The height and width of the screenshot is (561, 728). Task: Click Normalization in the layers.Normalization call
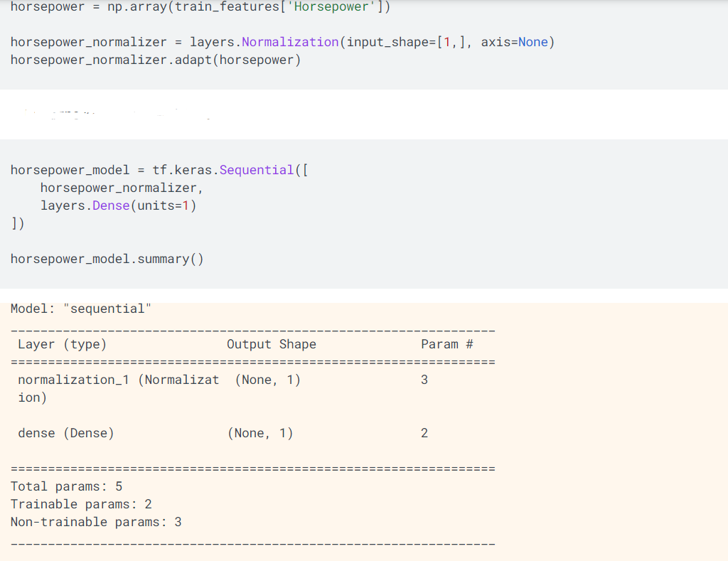pyautogui.click(x=290, y=42)
